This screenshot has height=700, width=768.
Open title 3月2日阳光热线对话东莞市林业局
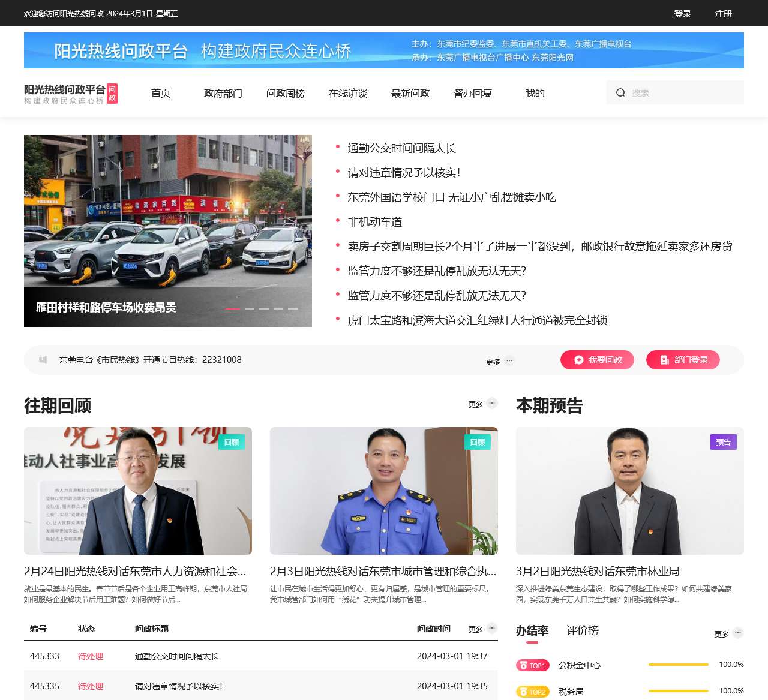[598, 571]
